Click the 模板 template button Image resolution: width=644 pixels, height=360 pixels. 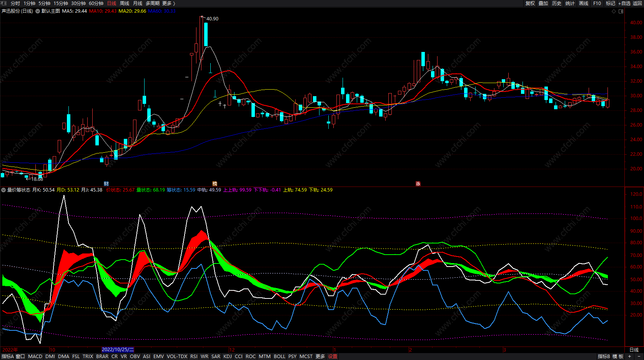[618, 357]
